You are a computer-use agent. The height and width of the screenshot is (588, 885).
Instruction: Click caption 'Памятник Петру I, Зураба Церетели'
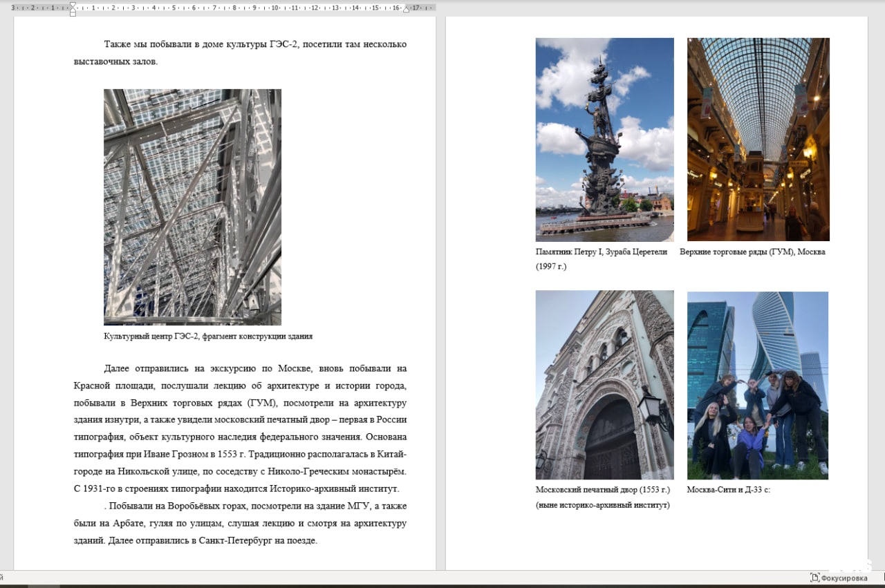[602, 252]
